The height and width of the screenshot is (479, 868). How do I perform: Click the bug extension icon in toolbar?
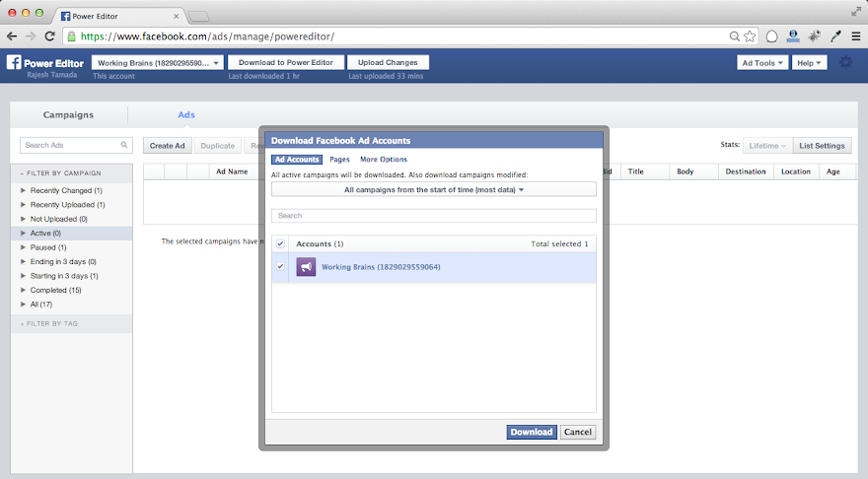click(815, 36)
